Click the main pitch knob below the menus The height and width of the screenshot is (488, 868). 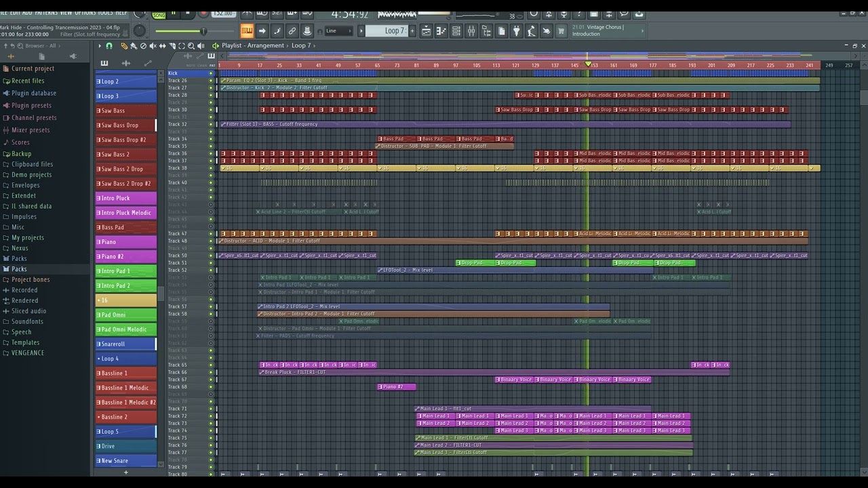[140, 30]
